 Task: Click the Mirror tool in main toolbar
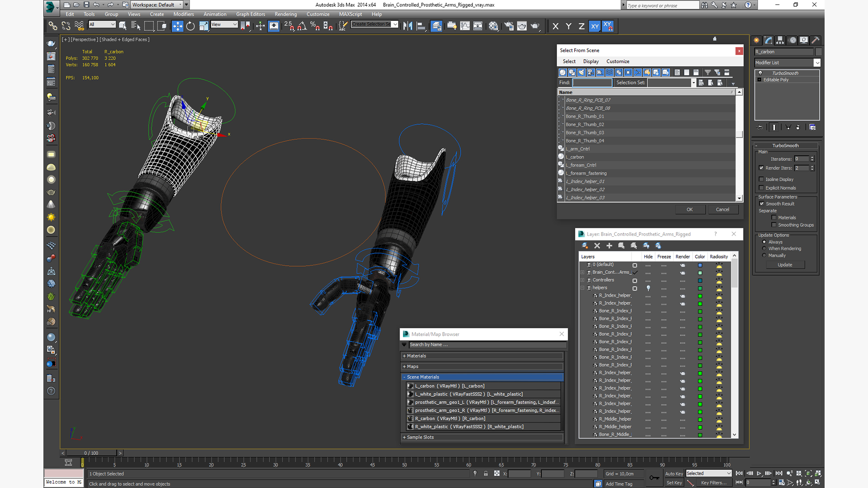pyautogui.click(x=408, y=26)
